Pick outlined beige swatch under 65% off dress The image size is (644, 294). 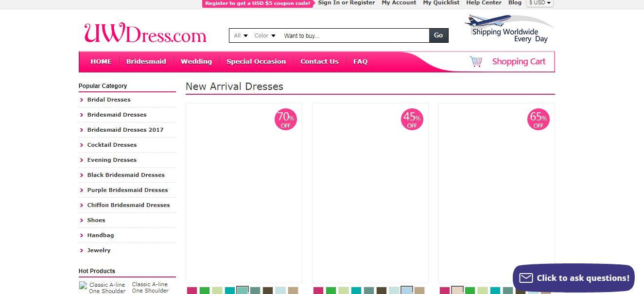(x=457, y=290)
